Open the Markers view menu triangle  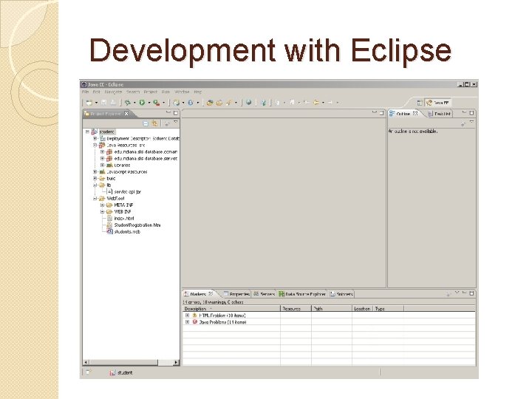[x=457, y=293]
